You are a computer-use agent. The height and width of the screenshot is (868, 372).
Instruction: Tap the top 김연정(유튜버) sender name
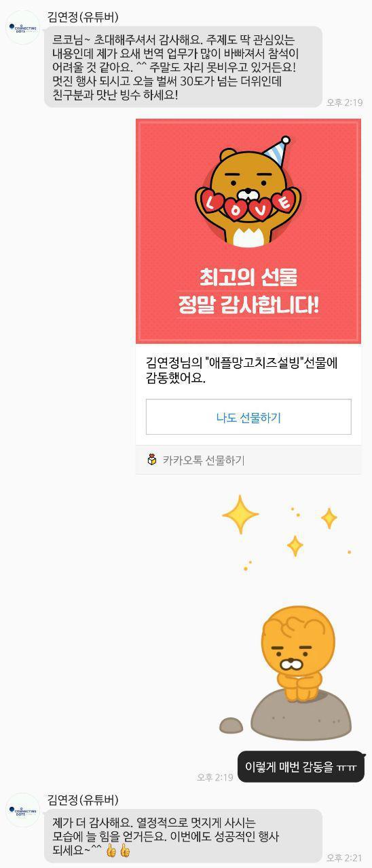pos(83,17)
